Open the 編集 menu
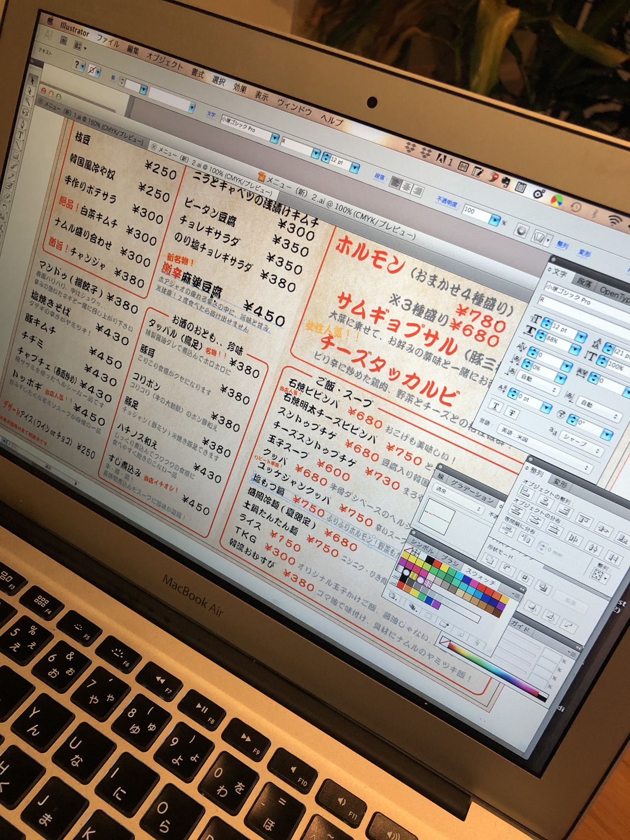 (x=133, y=50)
